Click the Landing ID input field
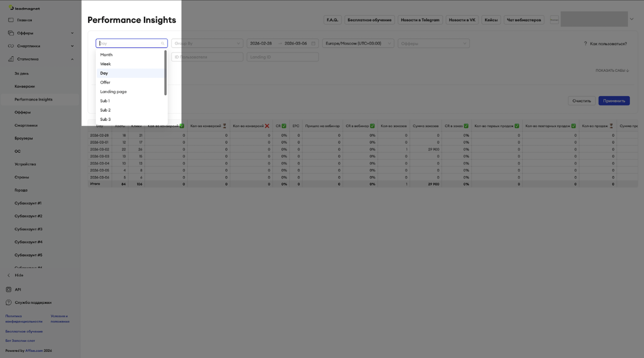Screen dimensions: 644x358 282,57
